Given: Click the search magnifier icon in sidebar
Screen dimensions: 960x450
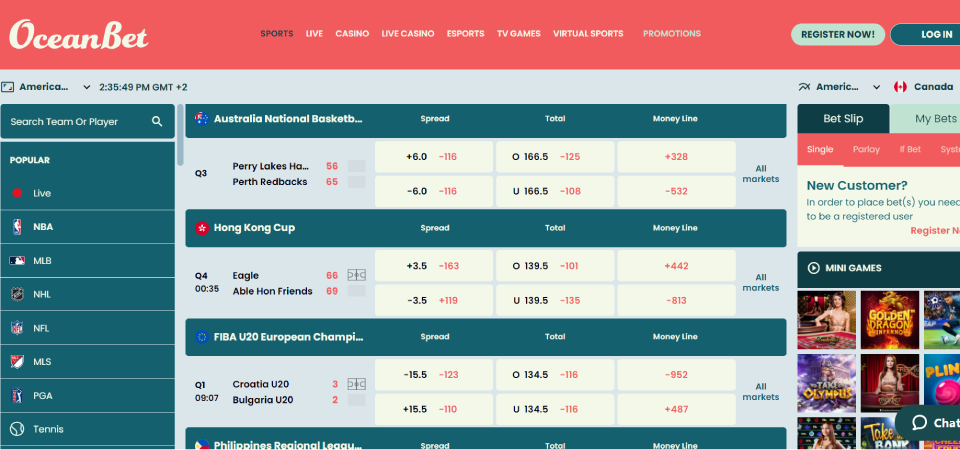Looking at the screenshot, I should (157, 122).
